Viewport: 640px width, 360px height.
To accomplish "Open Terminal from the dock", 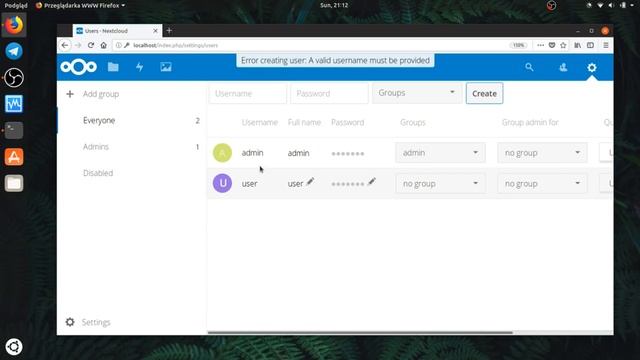I will click(14, 130).
